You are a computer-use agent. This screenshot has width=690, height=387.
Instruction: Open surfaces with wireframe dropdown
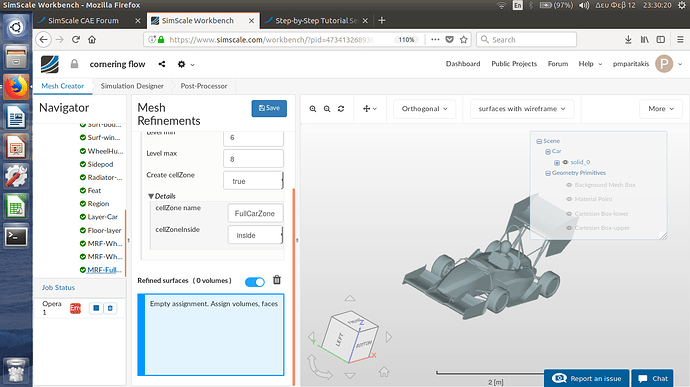[x=522, y=109]
